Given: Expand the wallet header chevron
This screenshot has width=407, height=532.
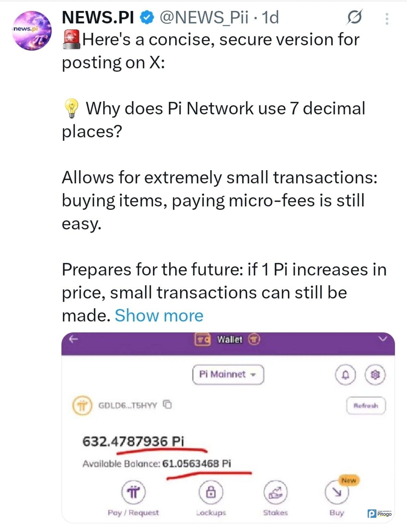Looking at the screenshot, I should click(383, 339).
